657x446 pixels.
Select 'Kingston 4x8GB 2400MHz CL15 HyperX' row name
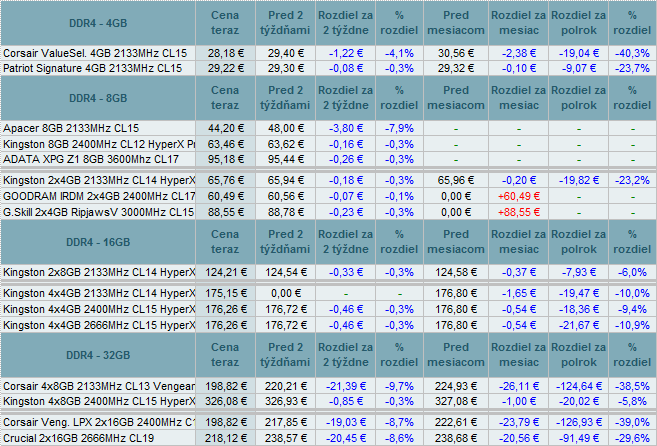(99, 401)
